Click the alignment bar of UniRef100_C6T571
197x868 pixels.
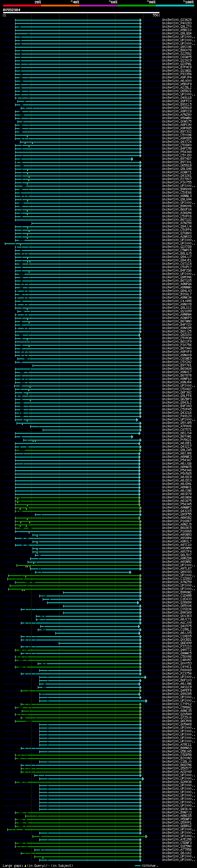92,430
